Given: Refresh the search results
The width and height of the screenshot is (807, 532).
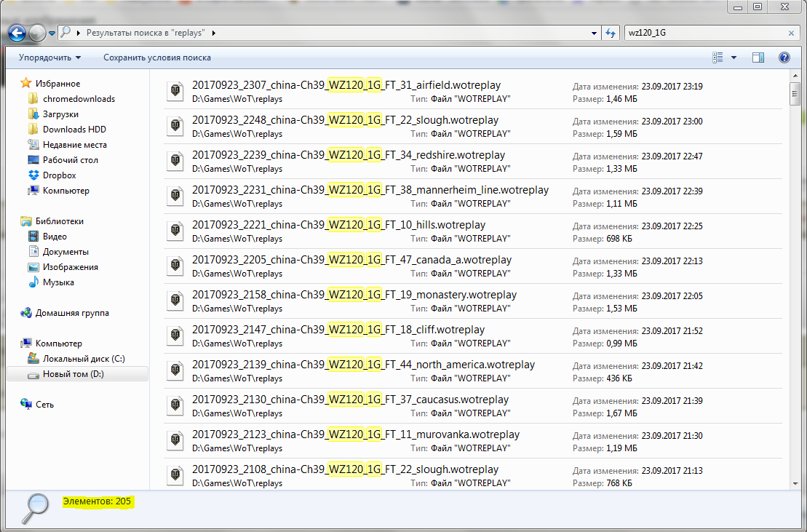Looking at the screenshot, I should (611, 33).
